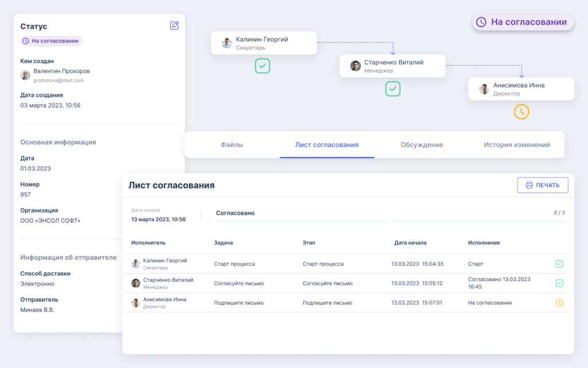Click green checkmark under Калинин Георгий card

[262, 66]
